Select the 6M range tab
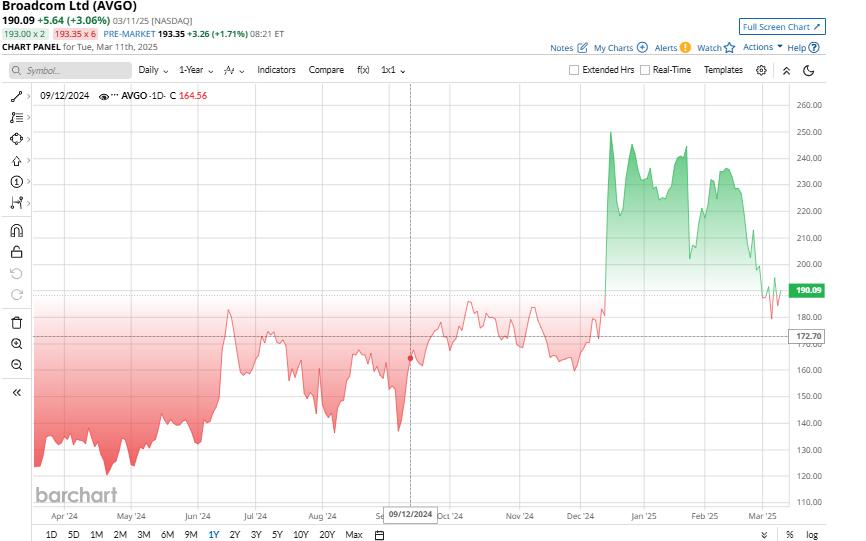The width and height of the screenshot is (866, 541). tap(167, 534)
